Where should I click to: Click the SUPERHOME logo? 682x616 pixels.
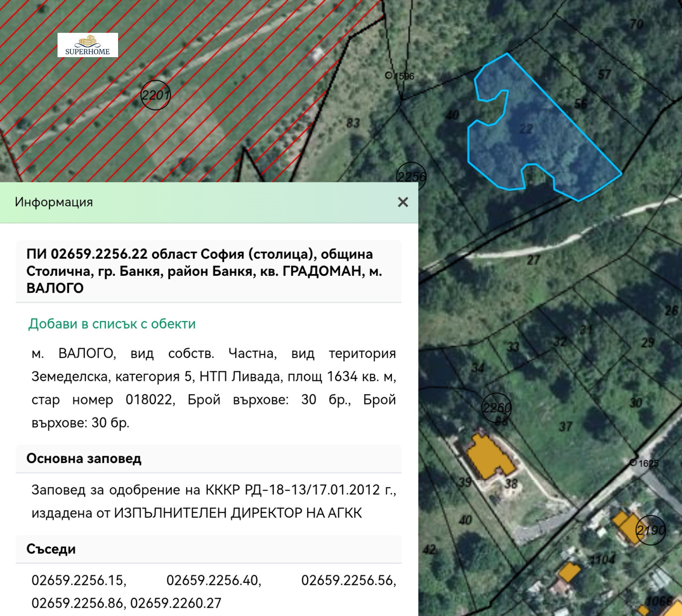tap(88, 45)
